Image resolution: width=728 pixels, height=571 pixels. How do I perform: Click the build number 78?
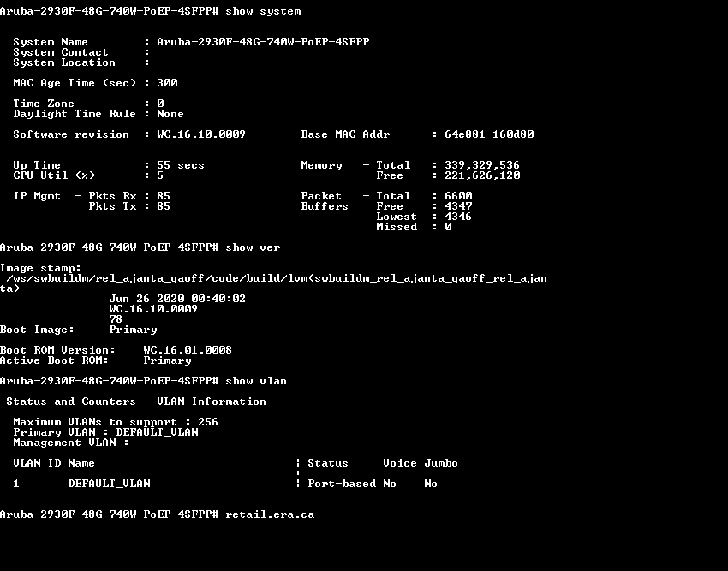click(x=116, y=319)
